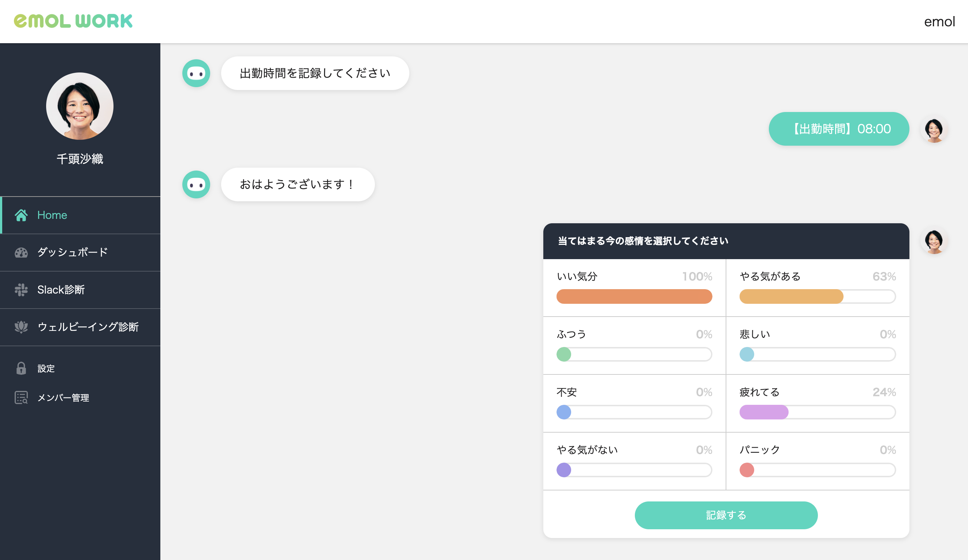This screenshot has width=968, height=560.
Task: Open the ダッシュボード menu item
Action: pyautogui.click(x=72, y=252)
